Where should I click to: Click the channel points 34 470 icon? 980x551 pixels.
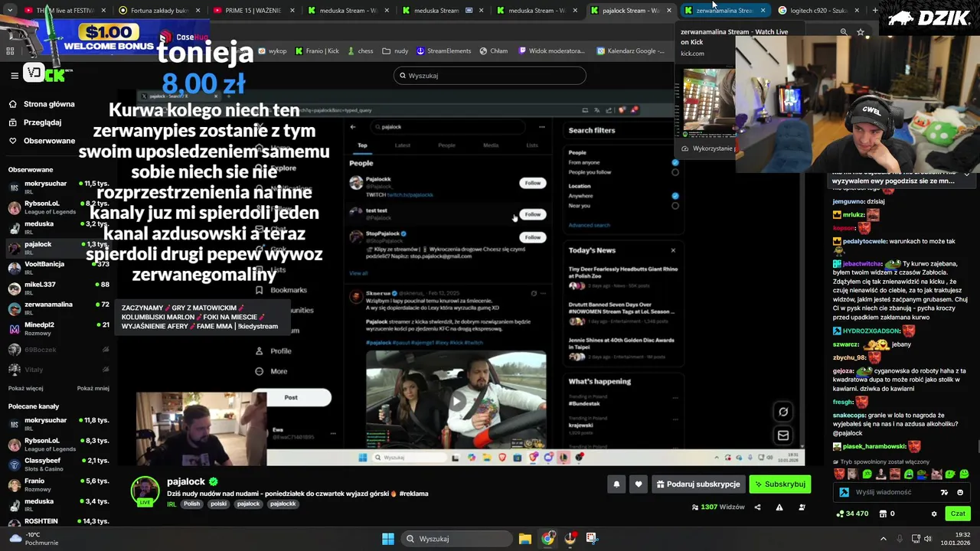tap(841, 514)
